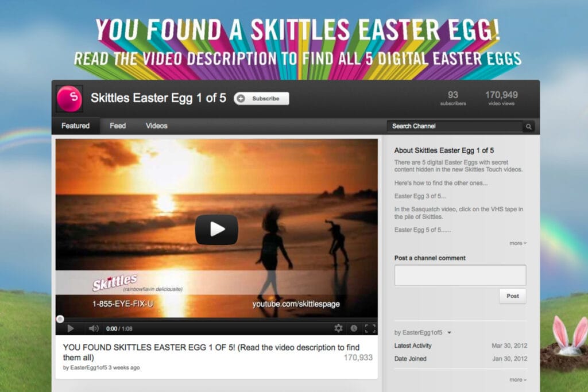Open the dropdown arrow next to EasterEgg1of5
The image size is (588, 392).
pyautogui.click(x=449, y=332)
